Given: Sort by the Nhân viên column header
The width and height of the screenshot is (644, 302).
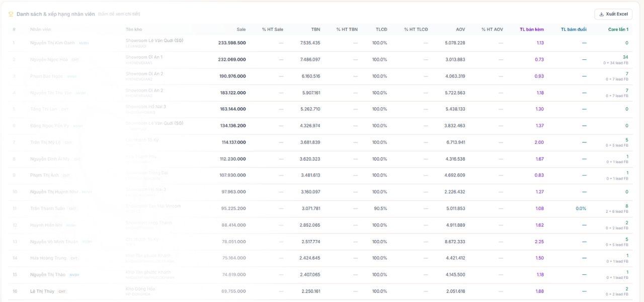Looking at the screenshot, I should pyautogui.click(x=41, y=29).
